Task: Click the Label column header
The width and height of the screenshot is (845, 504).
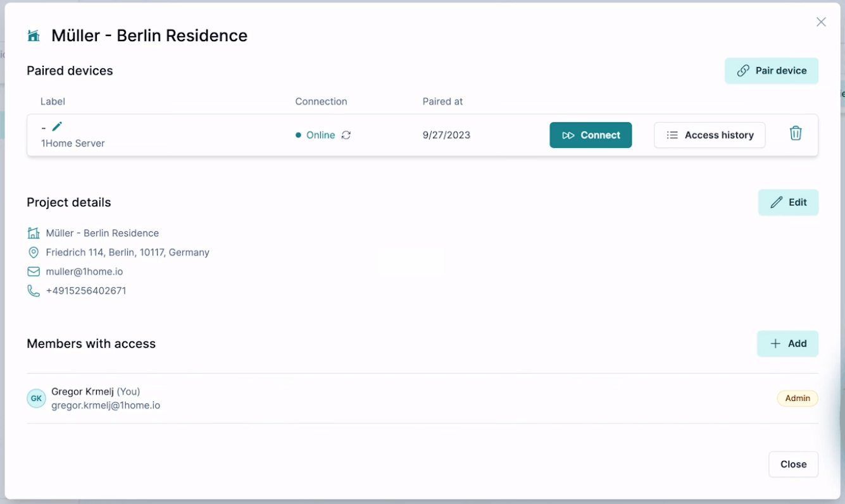Action: click(x=53, y=101)
